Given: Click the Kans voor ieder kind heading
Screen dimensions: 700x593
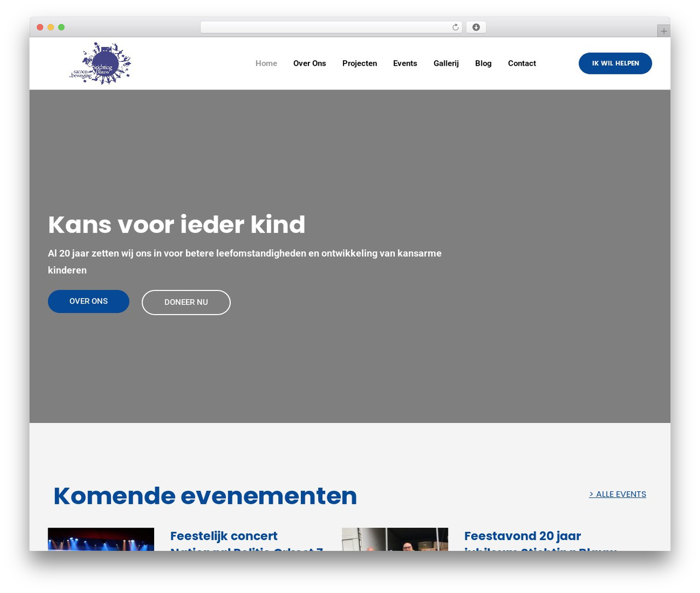Looking at the screenshot, I should 177,224.
